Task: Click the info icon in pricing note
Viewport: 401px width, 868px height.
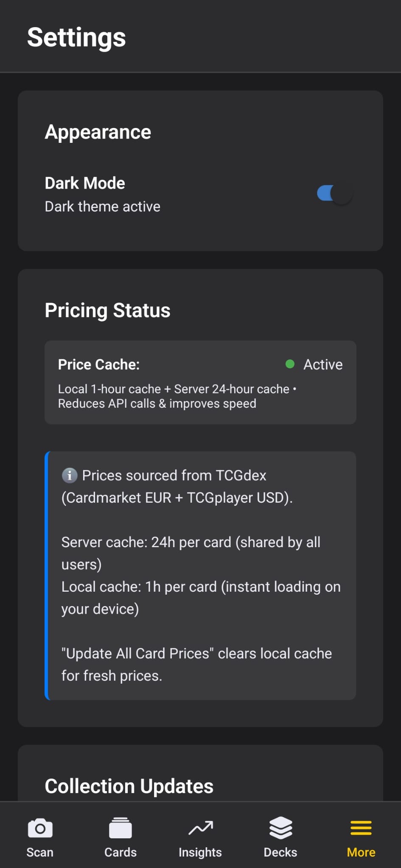Action: click(x=70, y=476)
